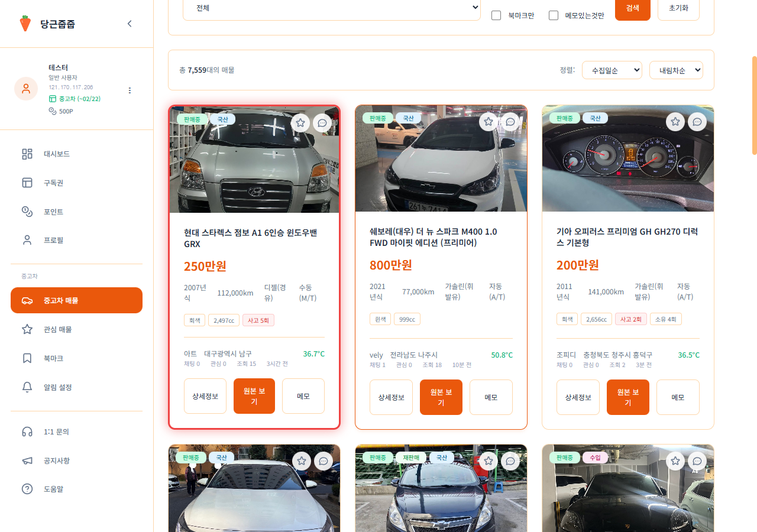Favorite the Kia Opirus listing with star
Image resolution: width=757 pixels, height=532 pixels.
(675, 122)
